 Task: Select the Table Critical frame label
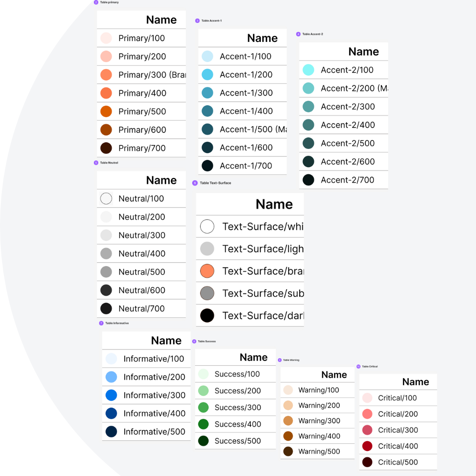pyautogui.click(x=370, y=366)
